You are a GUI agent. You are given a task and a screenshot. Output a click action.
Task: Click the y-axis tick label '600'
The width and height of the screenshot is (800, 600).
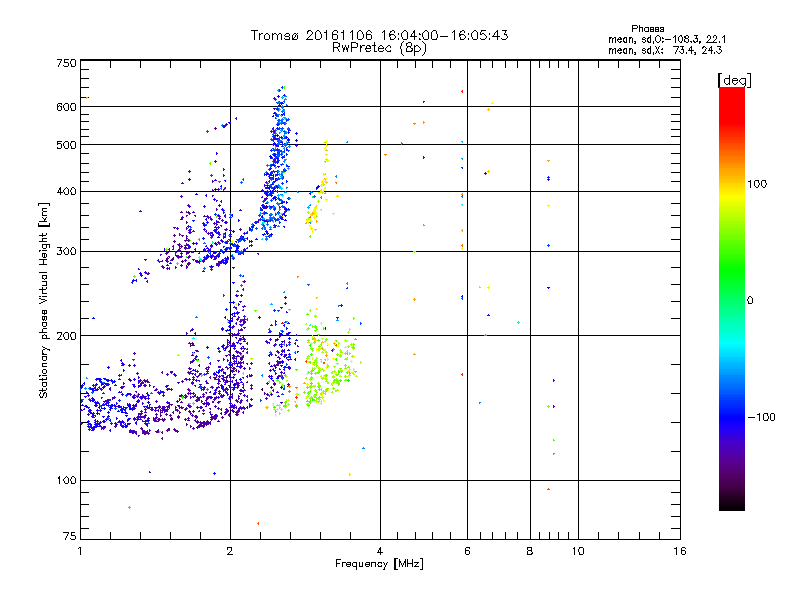tap(66, 107)
